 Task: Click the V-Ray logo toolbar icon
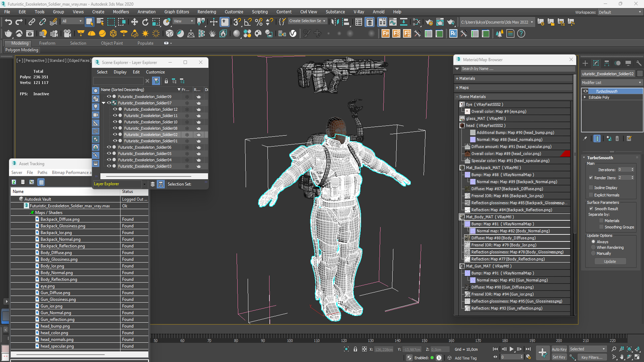point(293,34)
